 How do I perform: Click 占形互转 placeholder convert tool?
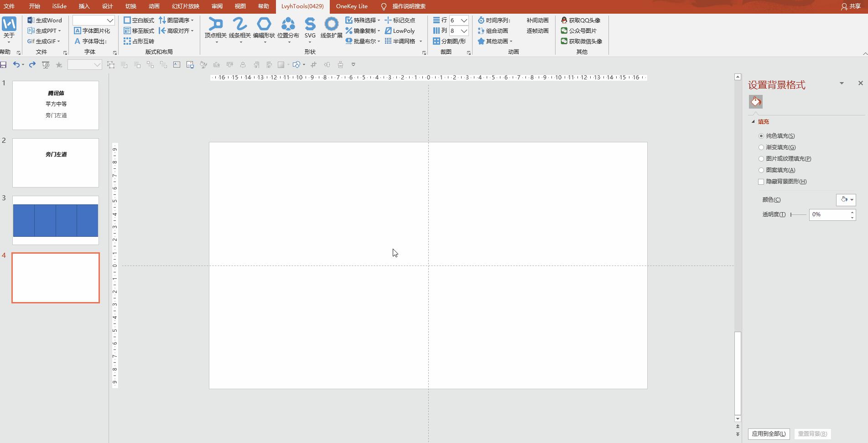point(139,41)
